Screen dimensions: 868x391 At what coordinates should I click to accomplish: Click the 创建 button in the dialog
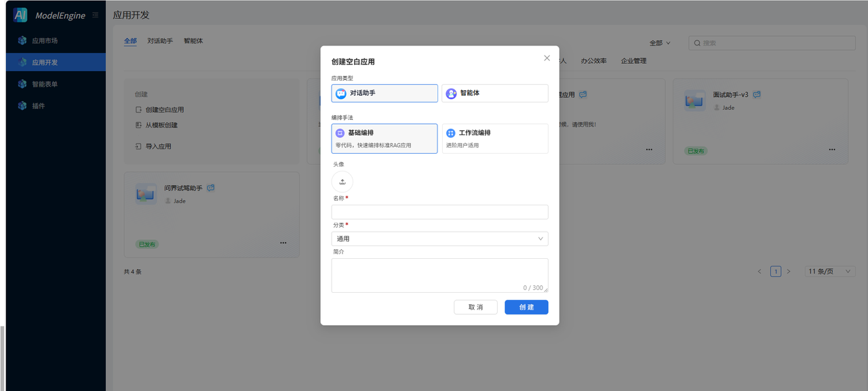click(526, 307)
